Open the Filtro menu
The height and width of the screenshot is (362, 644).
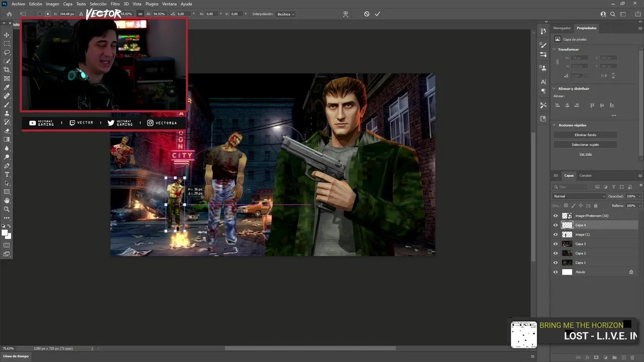tap(115, 4)
